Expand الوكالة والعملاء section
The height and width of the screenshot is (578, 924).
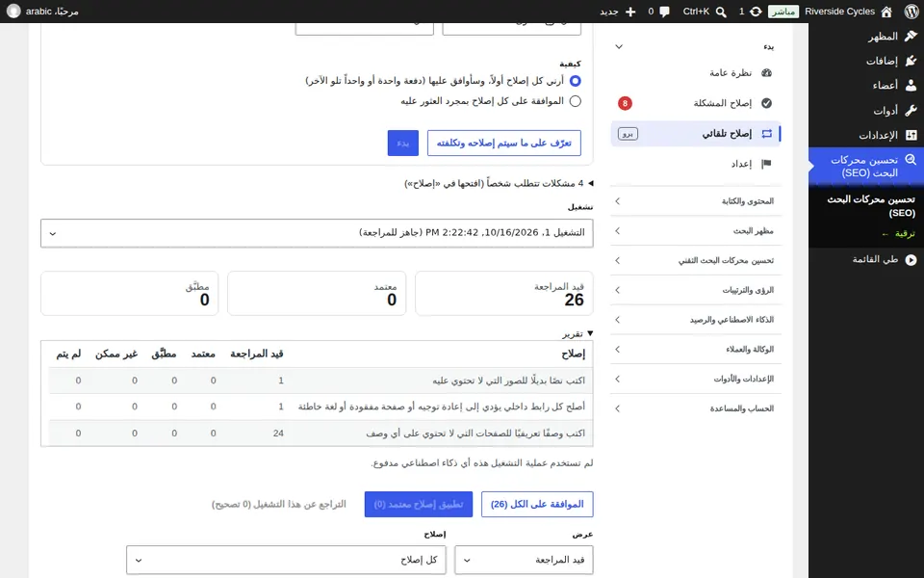[x=696, y=349]
